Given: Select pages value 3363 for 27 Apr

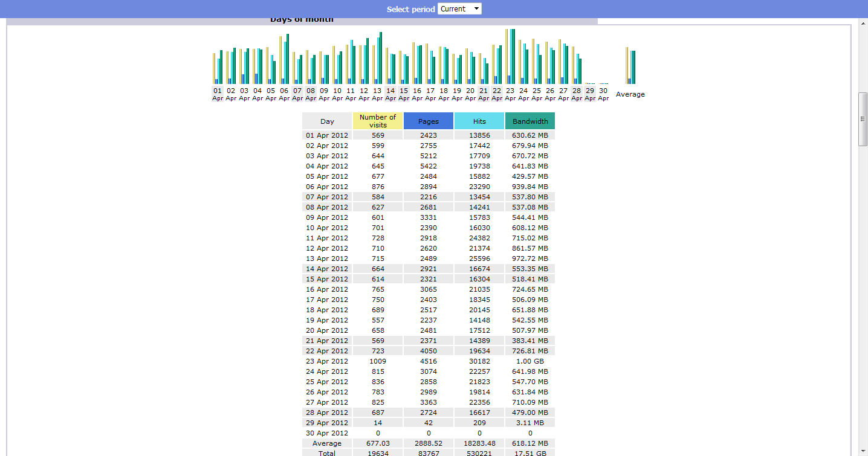Looking at the screenshot, I should (x=429, y=402).
